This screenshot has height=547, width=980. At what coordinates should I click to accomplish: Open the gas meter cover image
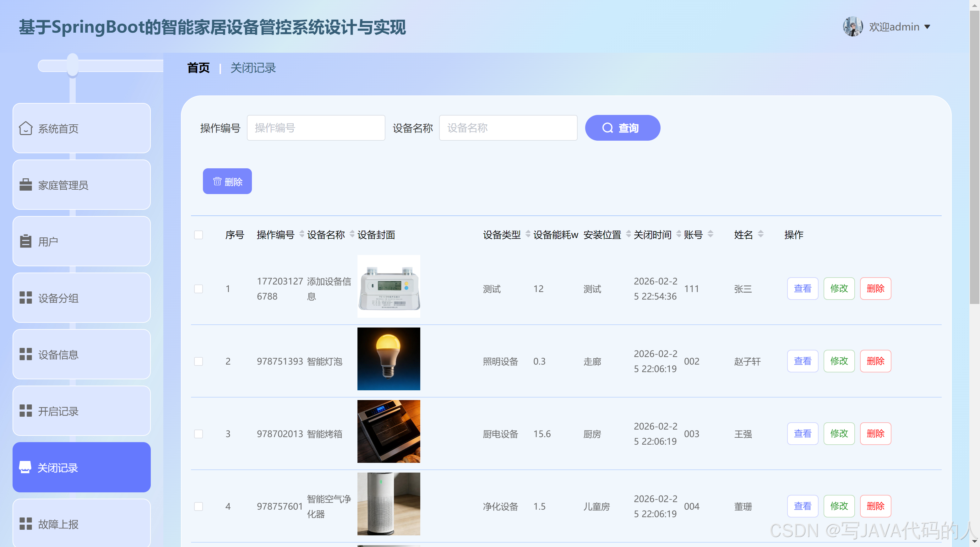(x=389, y=286)
